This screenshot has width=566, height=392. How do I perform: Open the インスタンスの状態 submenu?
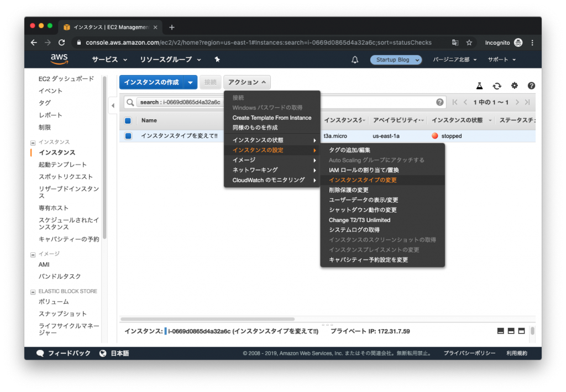272,140
